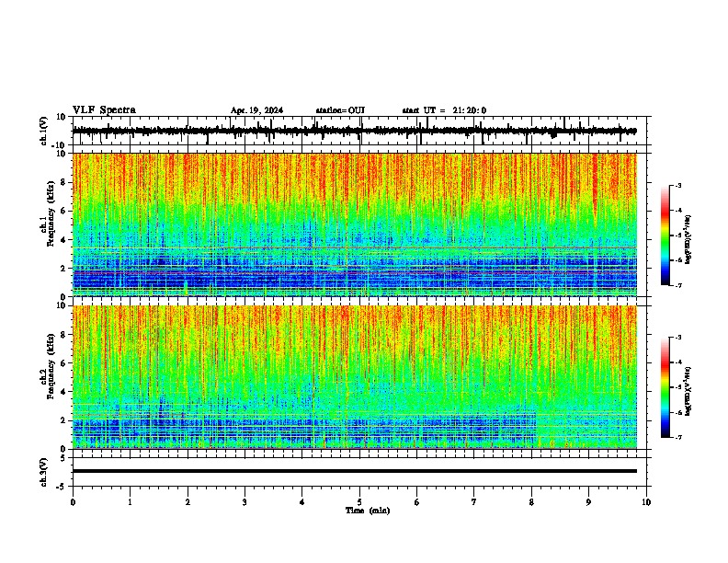Click the time axis tick label '0'

point(73,502)
